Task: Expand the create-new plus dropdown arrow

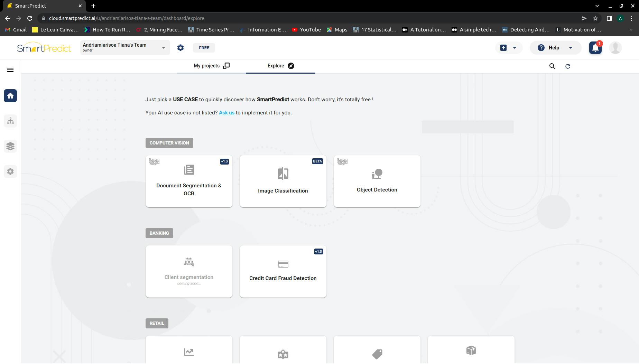Action: (x=515, y=48)
